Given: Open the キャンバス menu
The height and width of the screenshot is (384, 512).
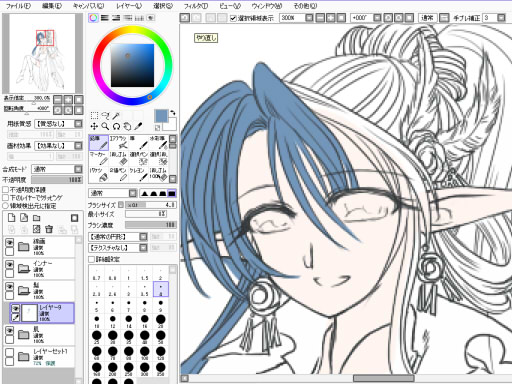Looking at the screenshot, I should (88, 6).
